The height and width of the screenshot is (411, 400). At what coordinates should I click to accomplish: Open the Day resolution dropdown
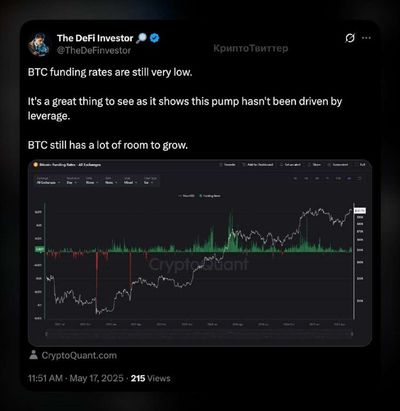[x=72, y=181]
